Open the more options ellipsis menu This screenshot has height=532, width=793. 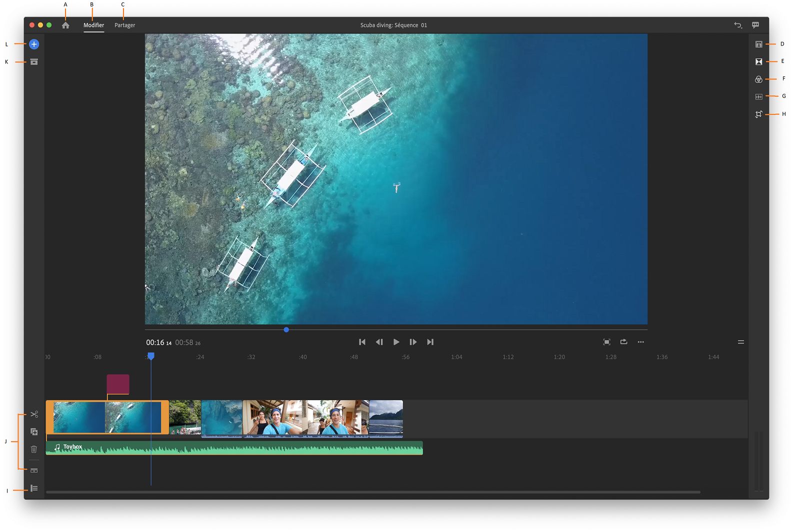[x=640, y=342]
